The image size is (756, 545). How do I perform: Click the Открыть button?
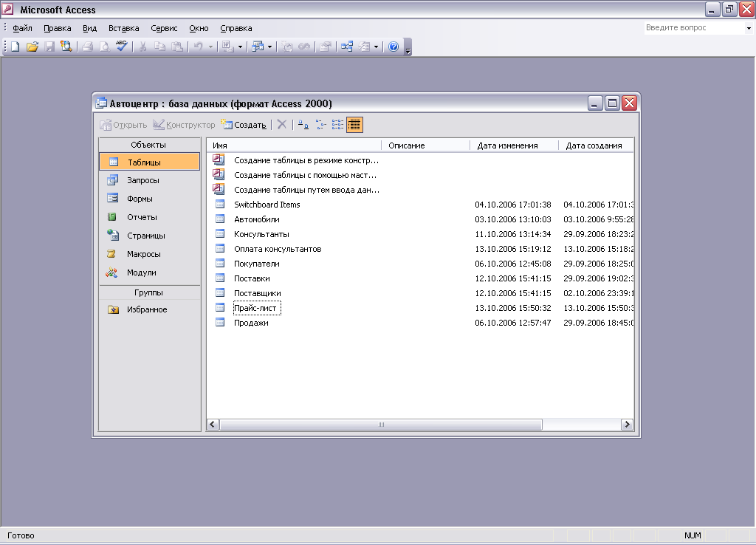tap(123, 125)
